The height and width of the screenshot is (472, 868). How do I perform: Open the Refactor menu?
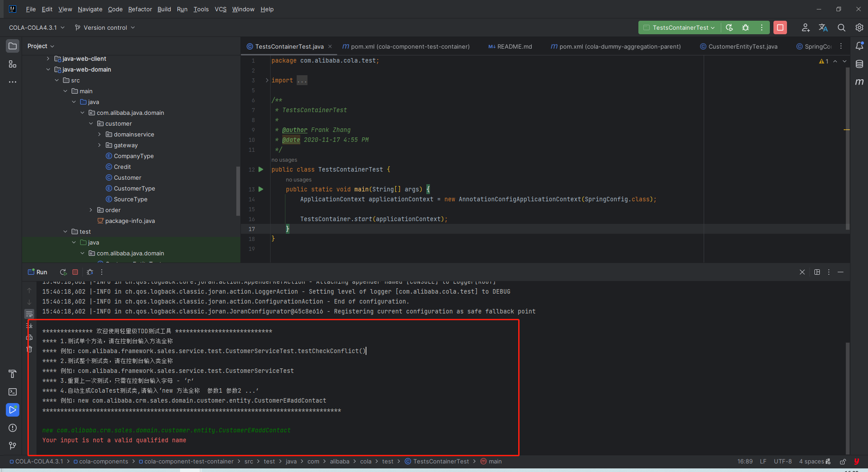tap(140, 9)
